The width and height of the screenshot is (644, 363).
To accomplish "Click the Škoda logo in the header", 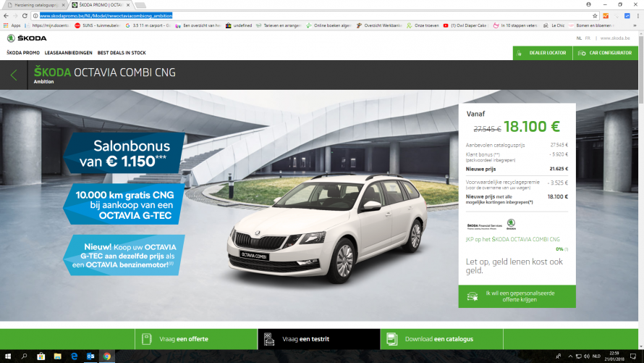I will [x=27, y=38].
